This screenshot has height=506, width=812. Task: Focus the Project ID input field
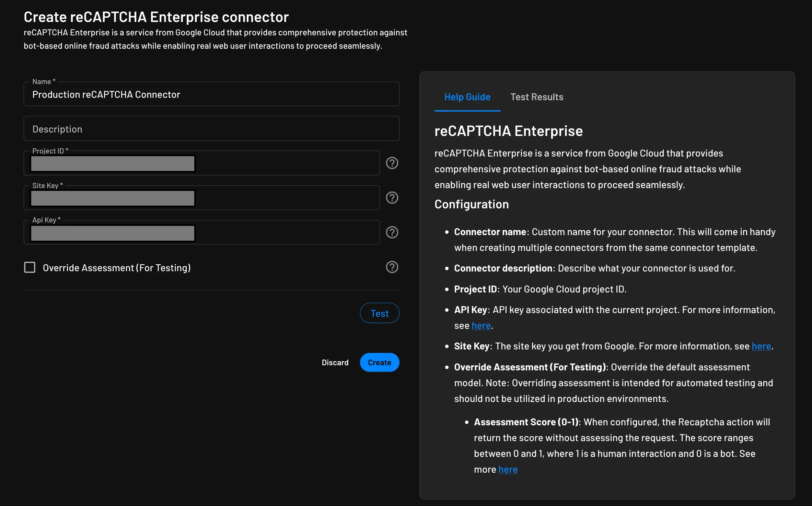[202, 163]
